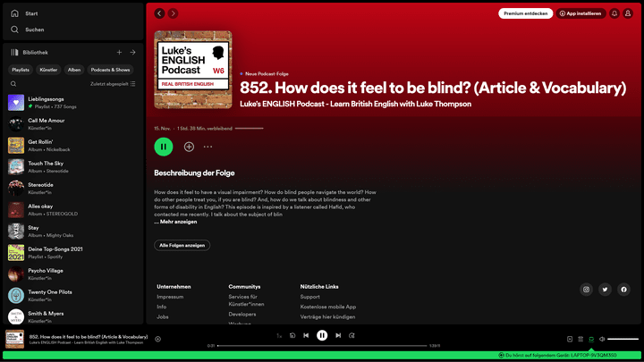Open Stay album by Mighty Oaks
The height and width of the screenshot is (362, 644).
(73, 232)
